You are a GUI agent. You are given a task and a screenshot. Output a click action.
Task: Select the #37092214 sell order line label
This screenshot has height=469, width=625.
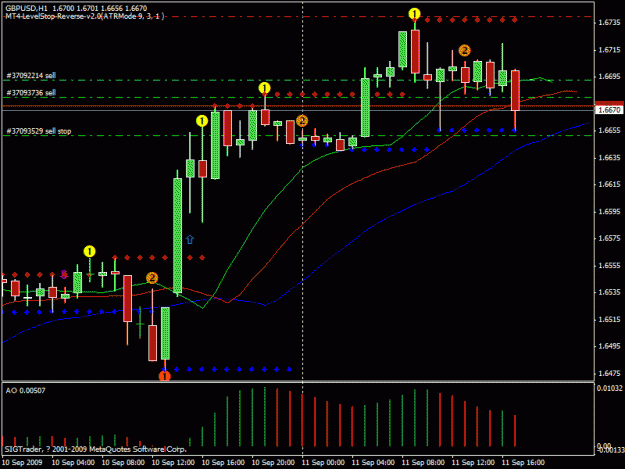point(31,75)
